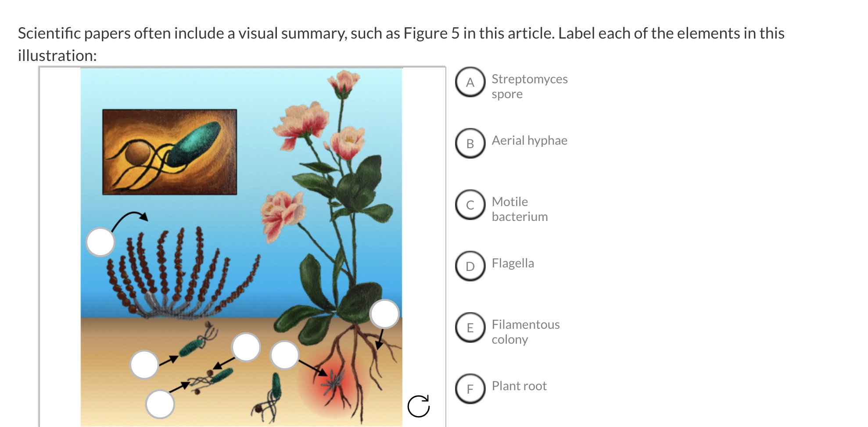This screenshot has width=868, height=427.
Task: Select answer badge D for Flagella
Action: 470,266
